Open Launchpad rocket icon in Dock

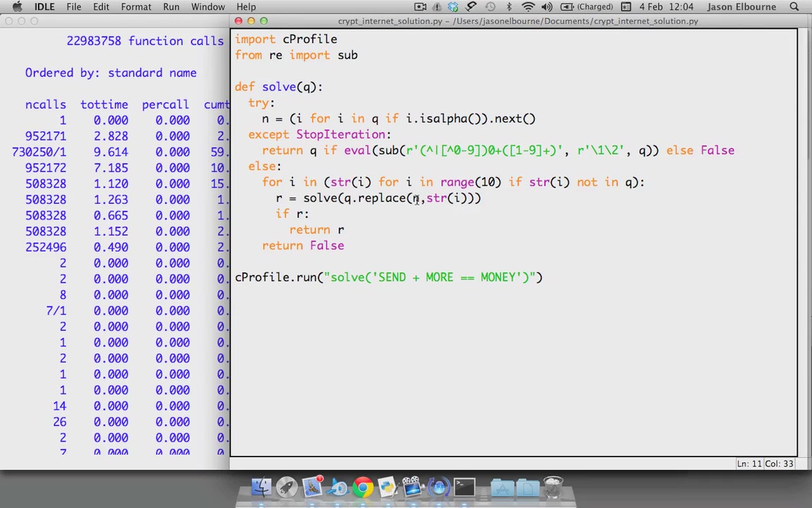point(286,488)
